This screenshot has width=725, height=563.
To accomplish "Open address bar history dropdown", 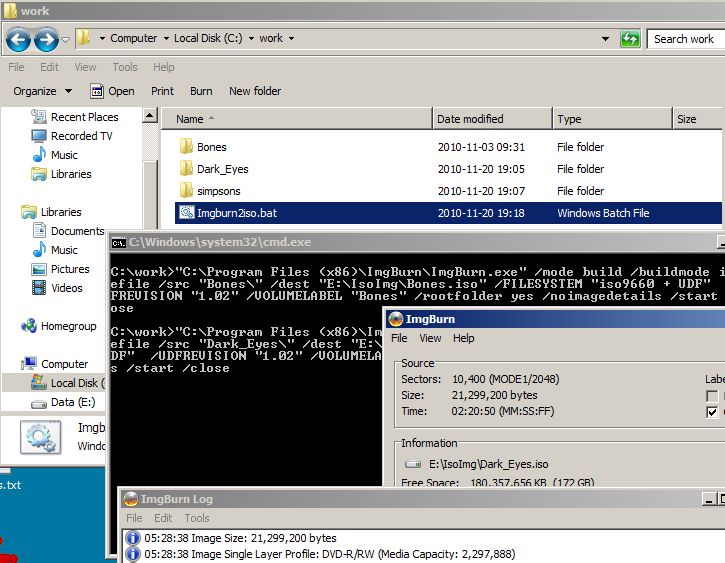I will click(605, 39).
